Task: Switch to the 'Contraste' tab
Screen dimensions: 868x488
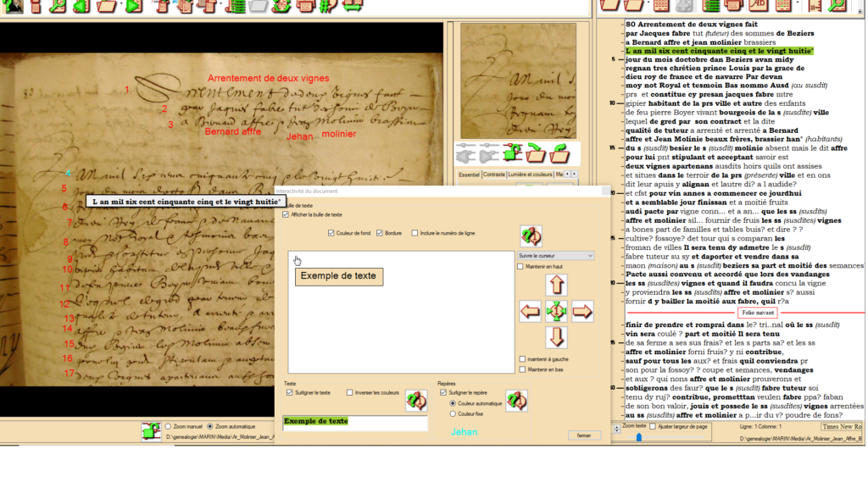Action: pyautogui.click(x=494, y=175)
